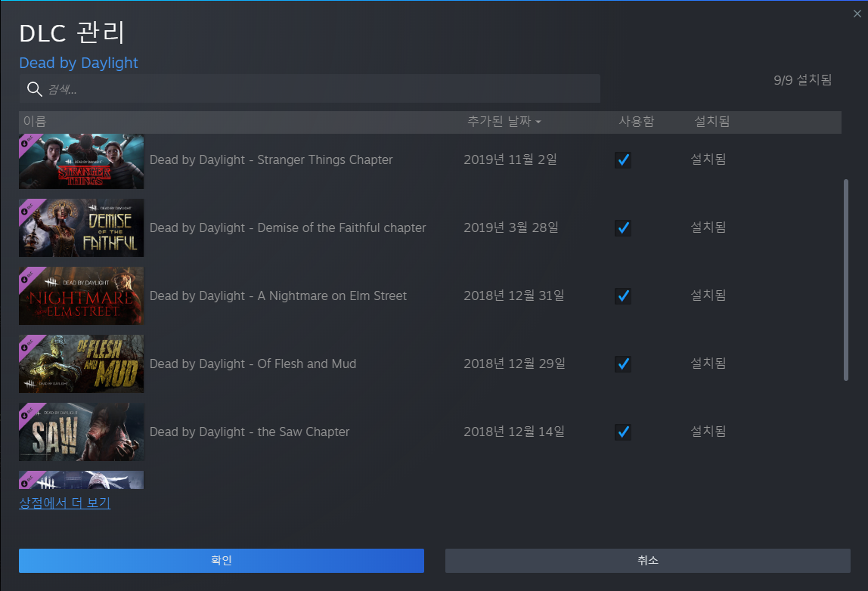Screen dimensions: 868x591
Task: Click the date 2018년 12월 29일
Action: pyautogui.click(x=515, y=364)
